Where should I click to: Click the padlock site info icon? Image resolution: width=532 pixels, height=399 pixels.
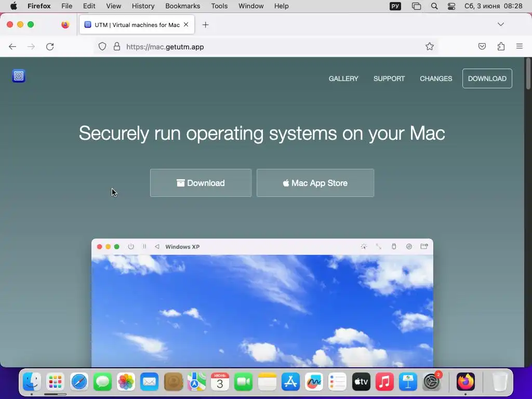pos(117,46)
